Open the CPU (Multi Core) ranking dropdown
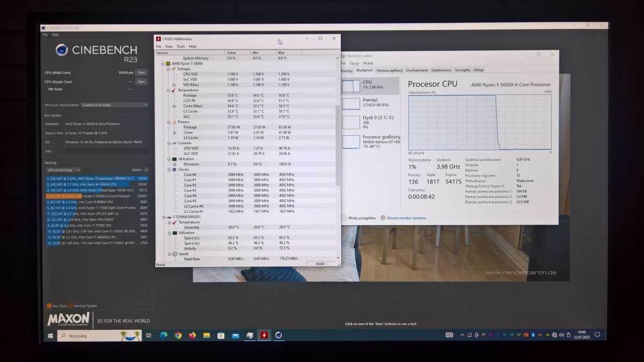 click(63, 169)
